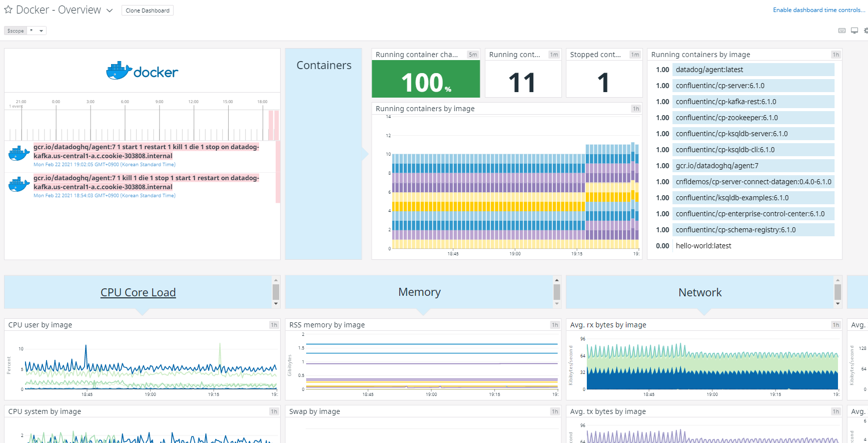Open keyboard shortcuts icon in toolbar

(x=842, y=31)
